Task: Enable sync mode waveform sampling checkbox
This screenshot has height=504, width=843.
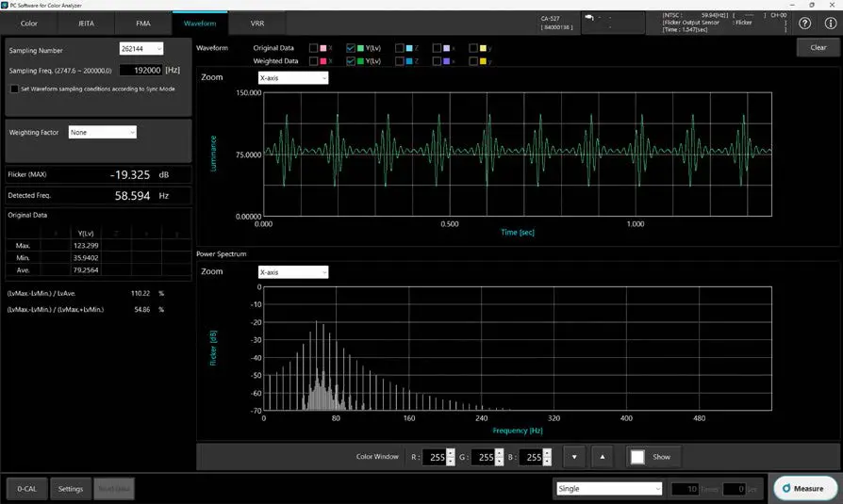Action: tap(14, 89)
